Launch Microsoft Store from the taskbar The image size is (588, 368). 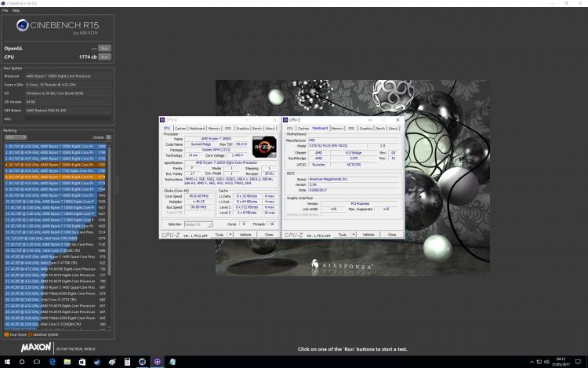[82, 362]
